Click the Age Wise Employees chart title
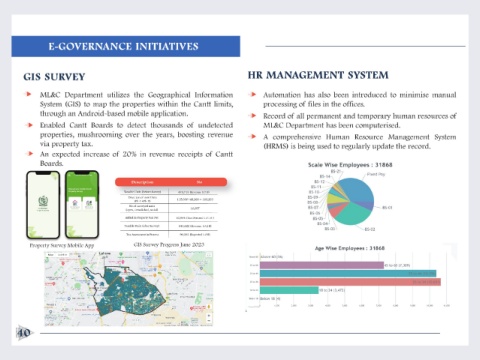 pos(350,248)
